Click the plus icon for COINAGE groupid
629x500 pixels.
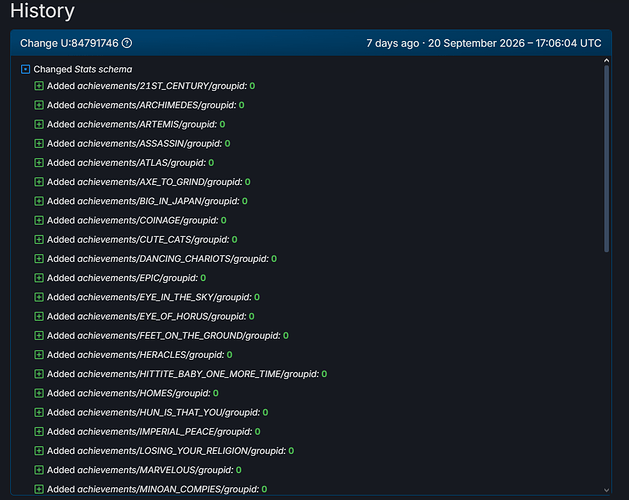pos(39,220)
